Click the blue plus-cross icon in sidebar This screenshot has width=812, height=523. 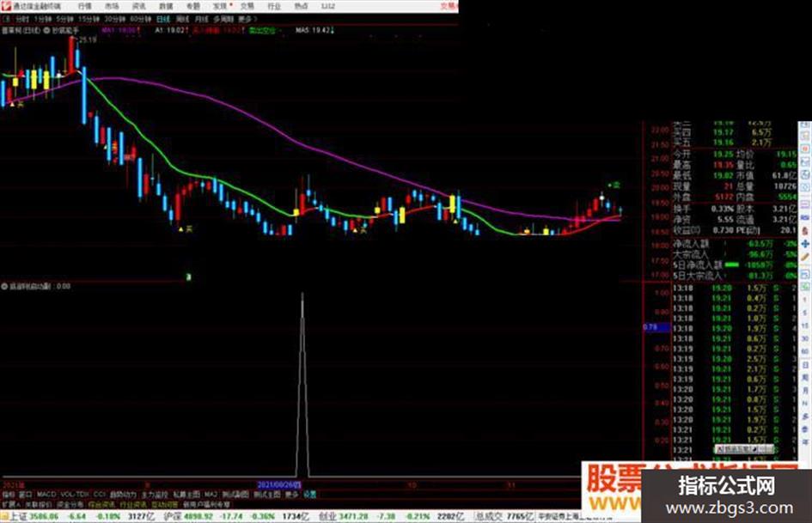[805, 244]
